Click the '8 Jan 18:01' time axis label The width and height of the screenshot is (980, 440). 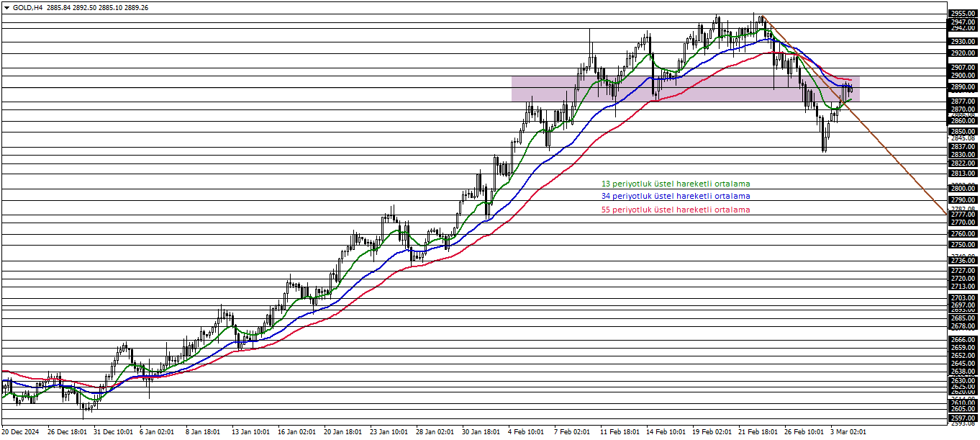tap(204, 432)
